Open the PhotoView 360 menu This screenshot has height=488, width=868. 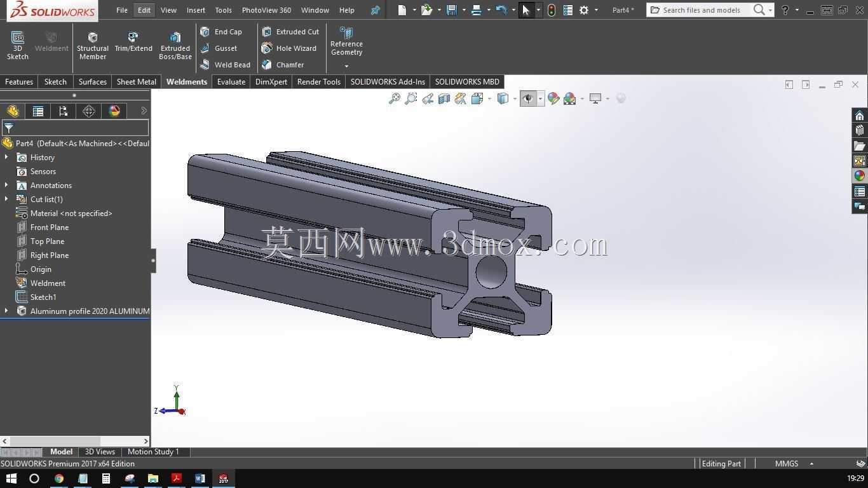pos(266,10)
